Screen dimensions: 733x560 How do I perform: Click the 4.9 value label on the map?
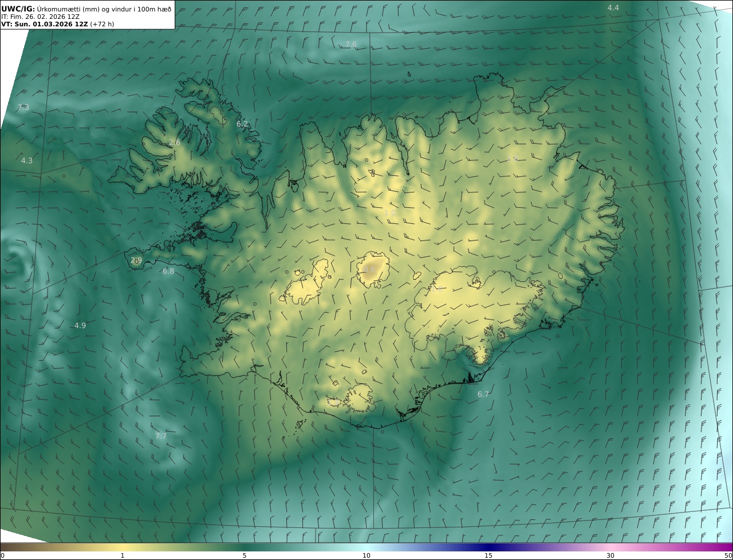pyautogui.click(x=80, y=325)
